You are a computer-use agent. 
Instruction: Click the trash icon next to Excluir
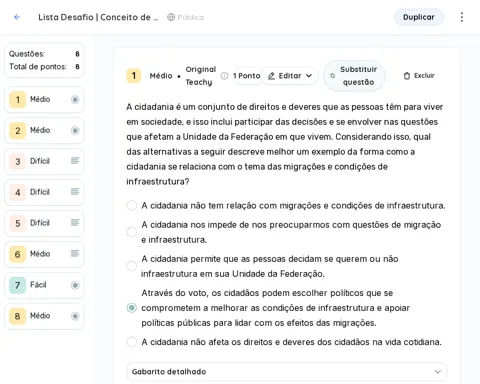407,76
